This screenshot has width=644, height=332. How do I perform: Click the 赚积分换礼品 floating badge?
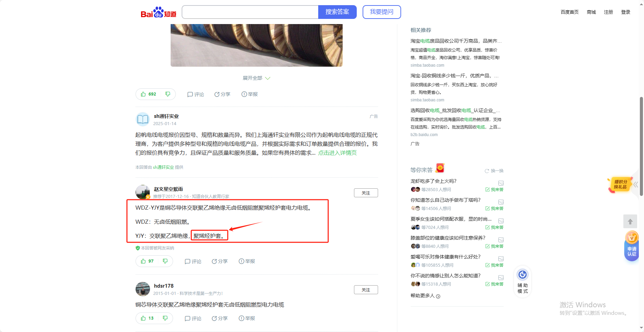pos(620,185)
